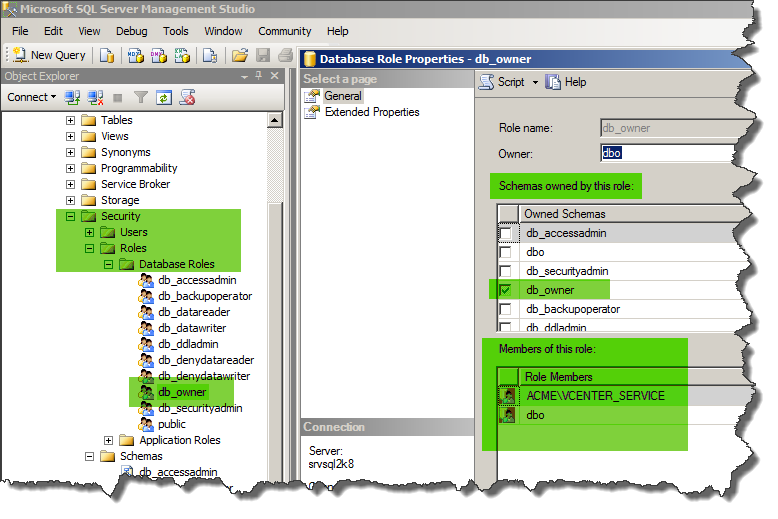Open a new Database Engine Query file icon
Screen dimensions: 778x519
tap(107, 55)
